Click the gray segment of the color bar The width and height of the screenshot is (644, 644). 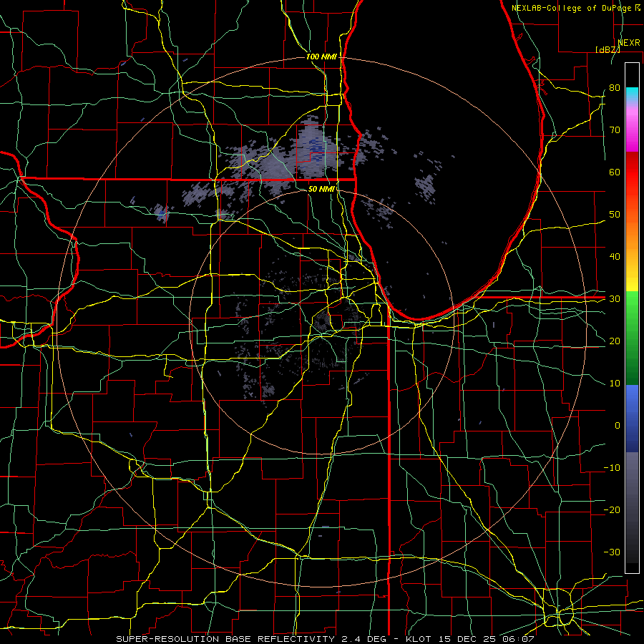coord(632,507)
